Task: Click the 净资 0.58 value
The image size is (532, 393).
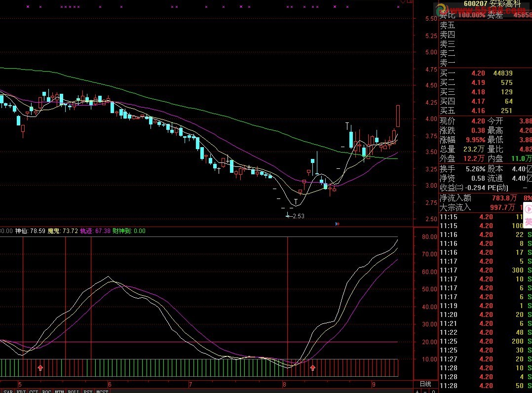Action: 478,178
